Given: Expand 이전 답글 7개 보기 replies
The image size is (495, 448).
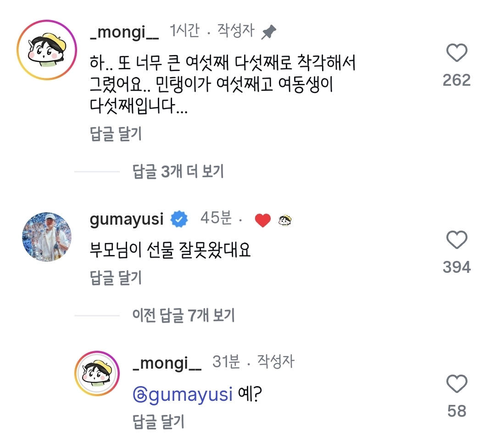Looking at the screenshot, I should click(184, 315).
